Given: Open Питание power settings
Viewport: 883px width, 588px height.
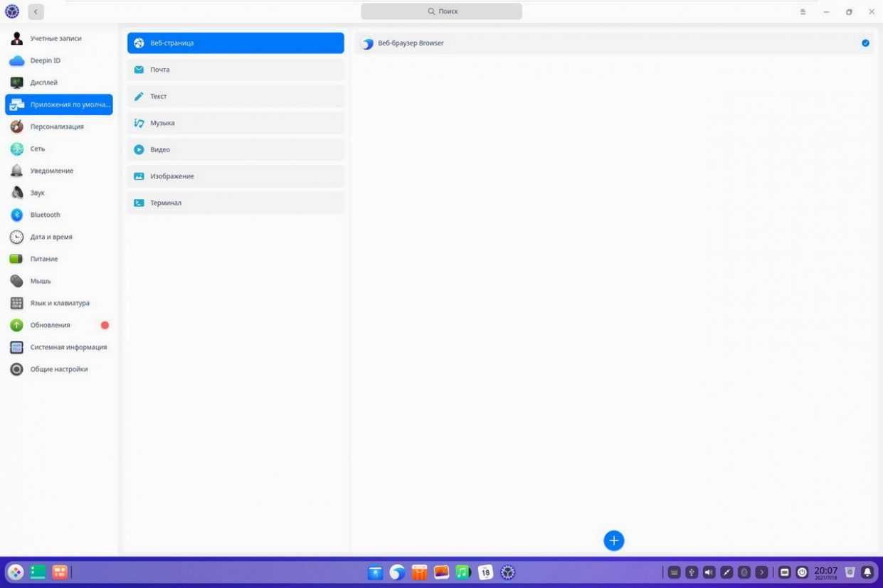Looking at the screenshot, I should [59, 259].
